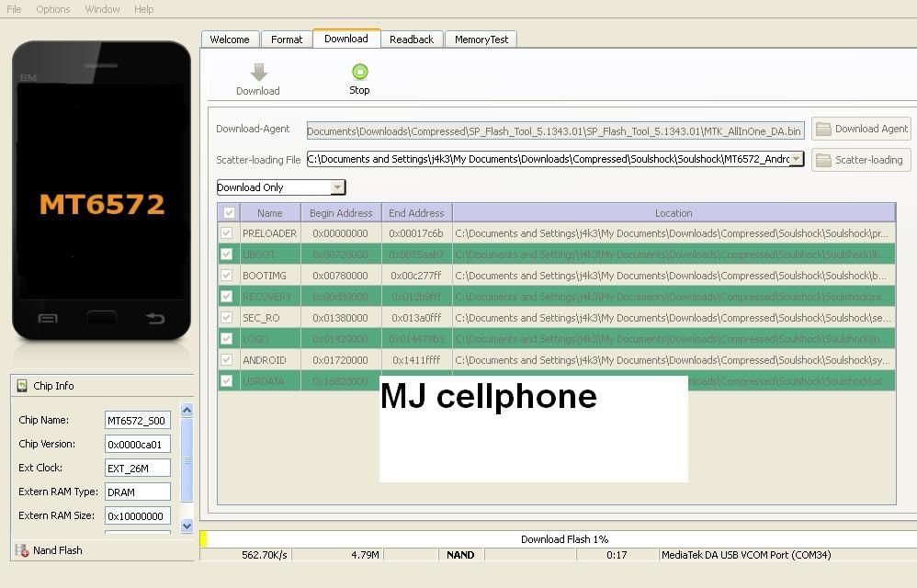
Task: Toggle the PRELOADER row checkbox
Action: pyautogui.click(x=227, y=233)
